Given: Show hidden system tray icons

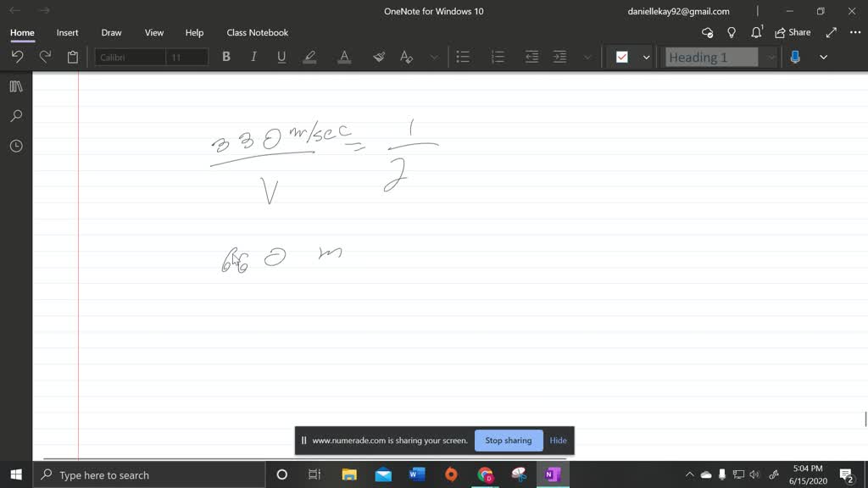Looking at the screenshot, I should pyautogui.click(x=689, y=474).
